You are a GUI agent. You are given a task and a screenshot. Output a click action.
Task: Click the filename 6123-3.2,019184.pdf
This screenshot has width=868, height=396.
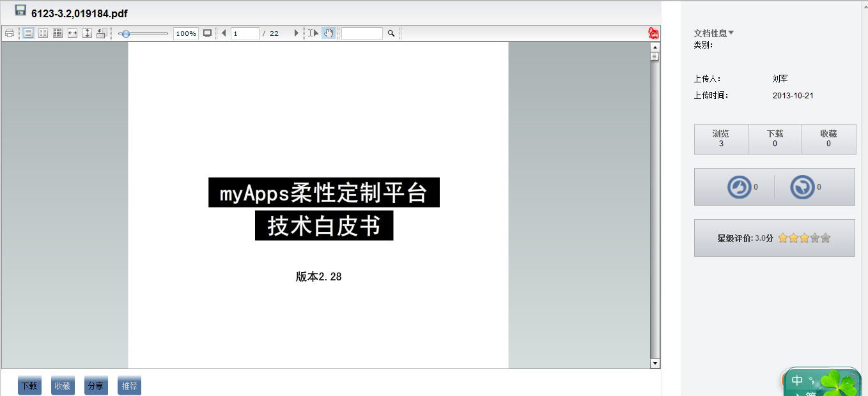[x=80, y=13]
